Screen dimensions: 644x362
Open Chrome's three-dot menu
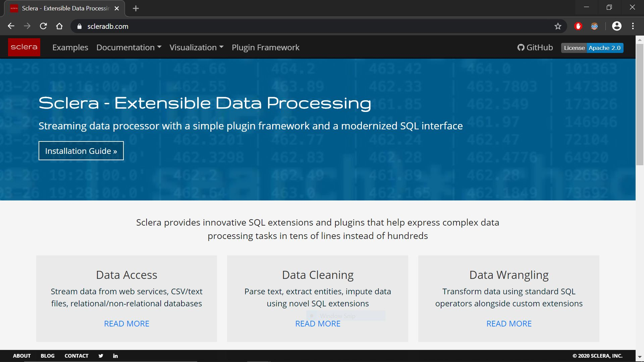click(633, 26)
